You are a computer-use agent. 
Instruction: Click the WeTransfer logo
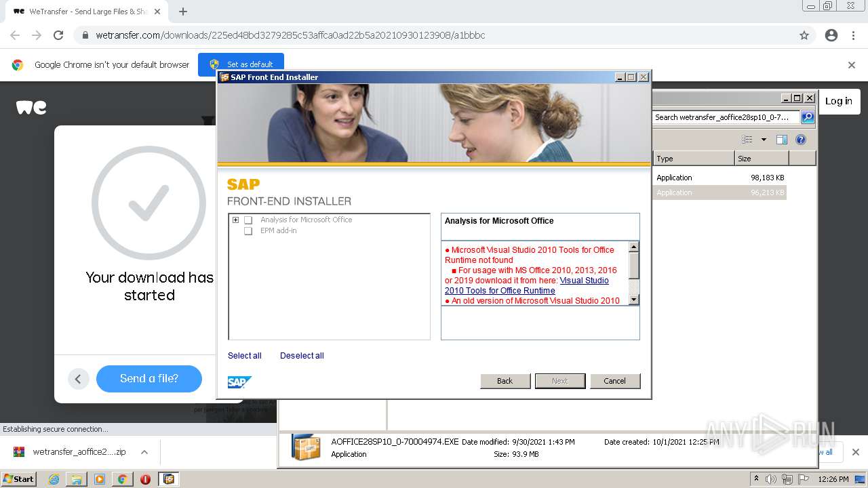[x=31, y=108]
